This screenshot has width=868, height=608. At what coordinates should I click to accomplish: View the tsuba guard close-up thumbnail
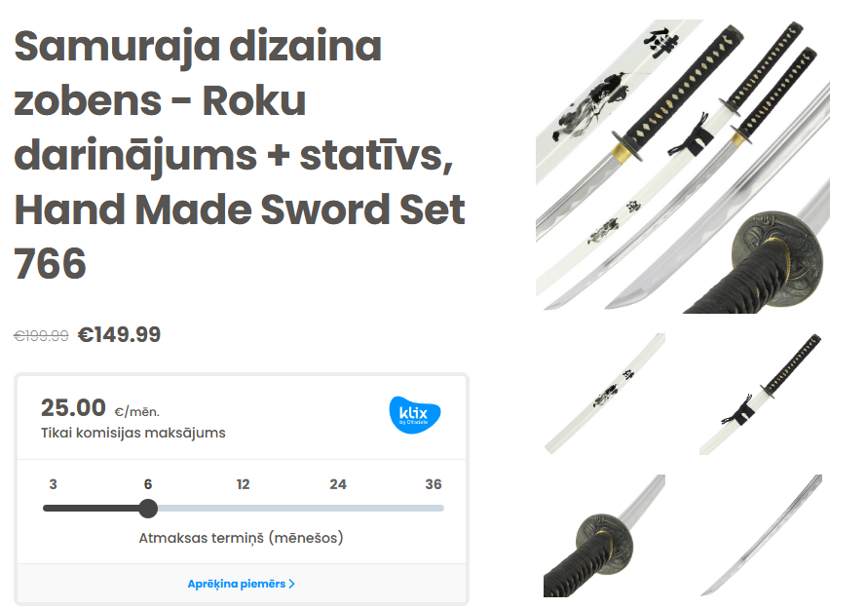[605, 536]
